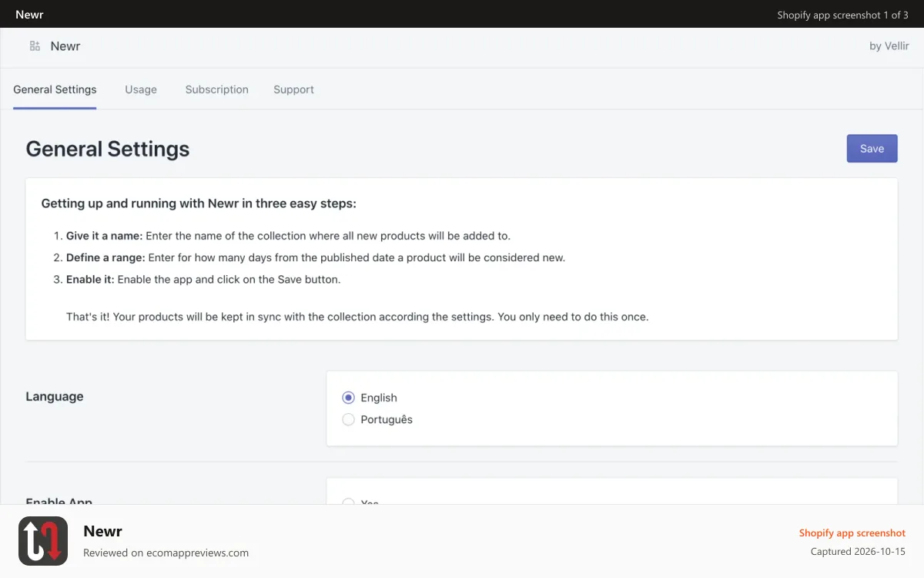The image size is (924, 578).
Task: Click the 'Shopify app screenshot' orange label
Action: [x=852, y=533]
